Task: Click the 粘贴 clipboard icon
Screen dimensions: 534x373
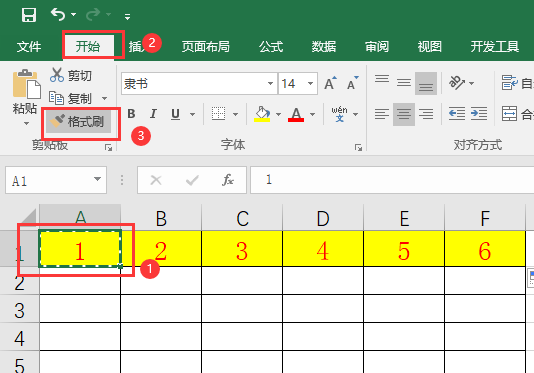Action: (27, 84)
